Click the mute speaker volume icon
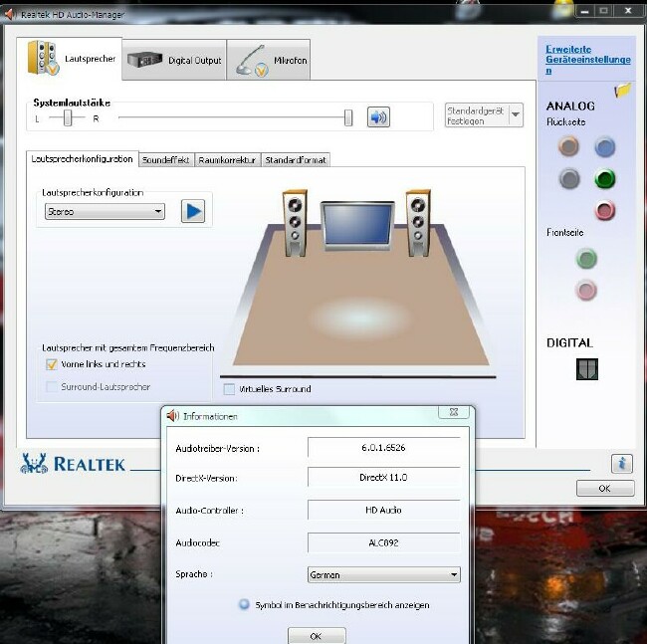This screenshot has width=647, height=644. click(378, 117)
